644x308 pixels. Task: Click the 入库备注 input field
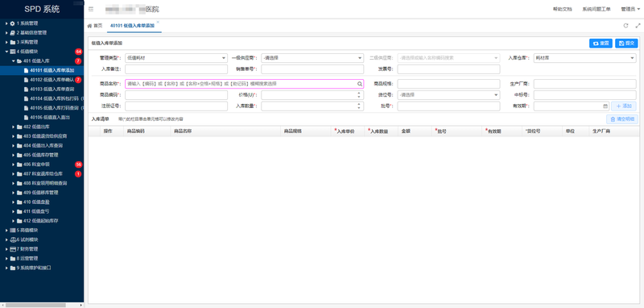pyautogui.click(x=176, y=69)
